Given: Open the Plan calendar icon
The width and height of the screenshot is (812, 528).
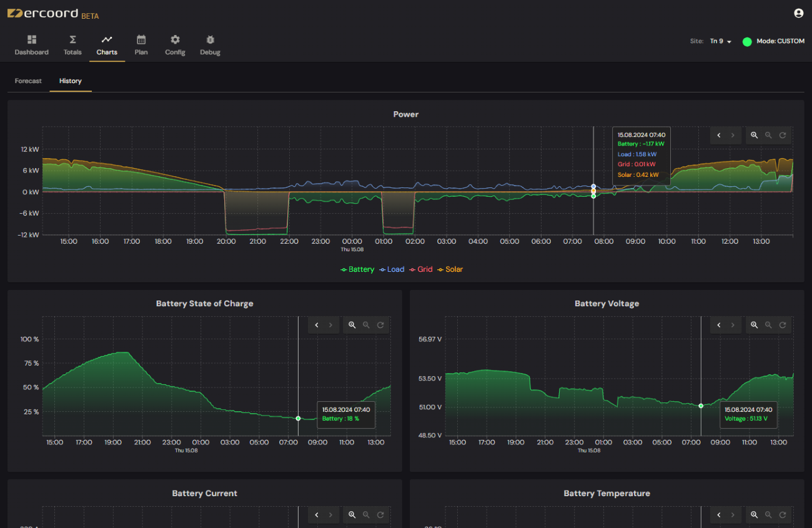Looking at the screenshot, I should click(x=141, y=39).
